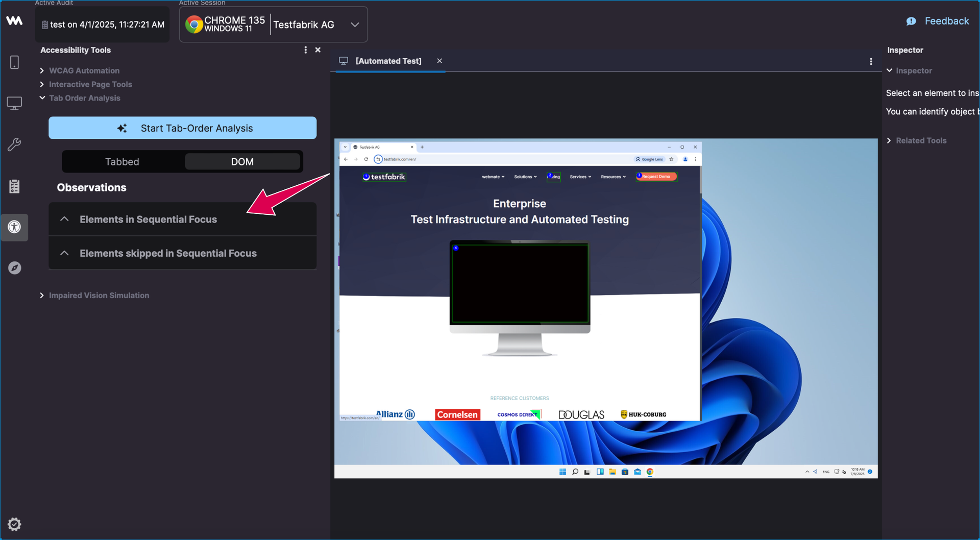Screen dimensions: 980x540
Task: Open the compass explore sidebar icon
Action: click(14, 268)
